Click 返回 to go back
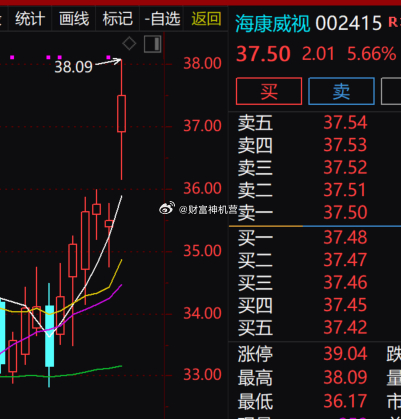The image size is (401, 419). [x=206, y=19]
